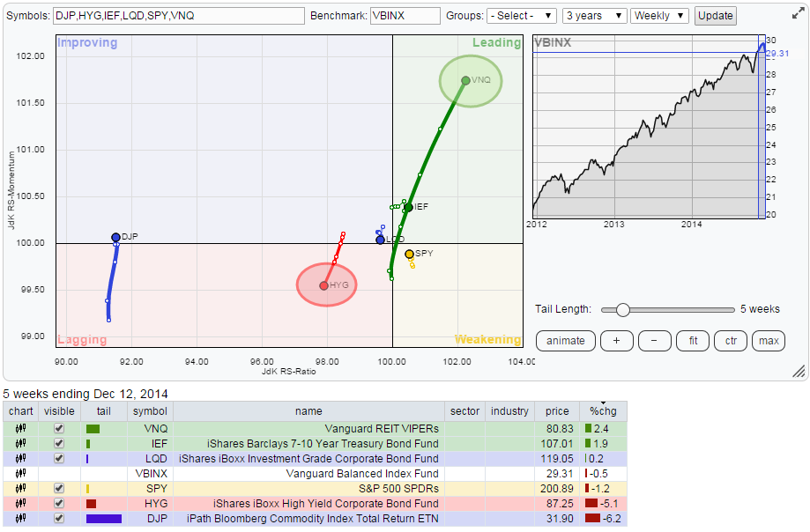Screen dimensions: 810x532
Task: Sort table by tail column
Action: coord(103,411)
